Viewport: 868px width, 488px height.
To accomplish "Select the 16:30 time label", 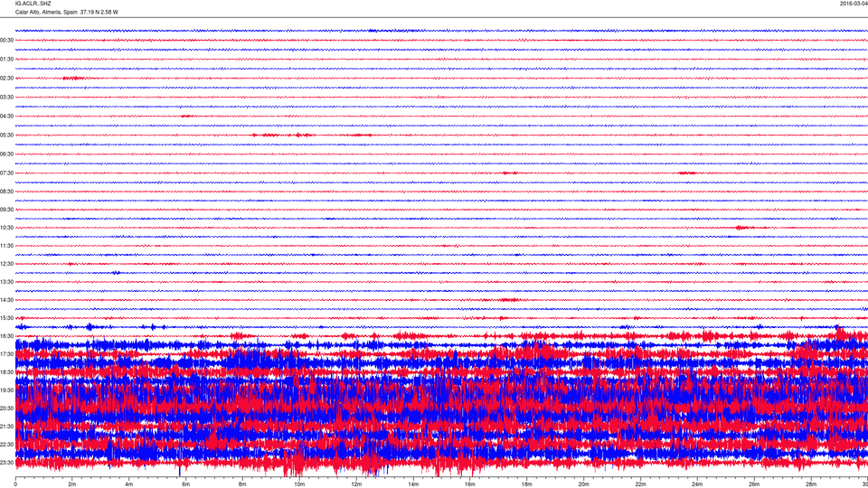I will 6,336.
